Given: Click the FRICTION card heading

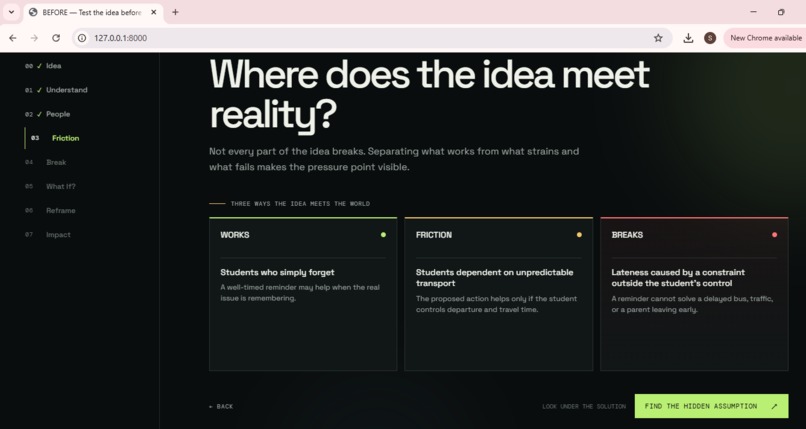Looking at the screenshot, I should tap(434, 235).
